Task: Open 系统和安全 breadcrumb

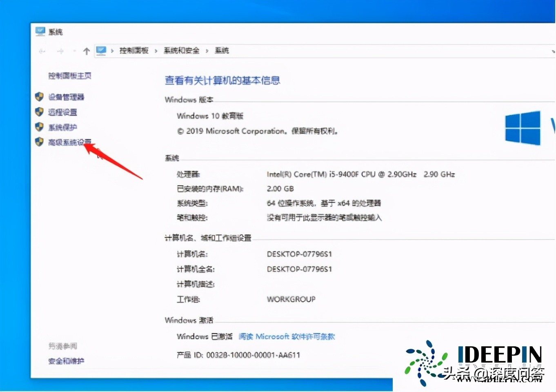Action: (182, 51)
